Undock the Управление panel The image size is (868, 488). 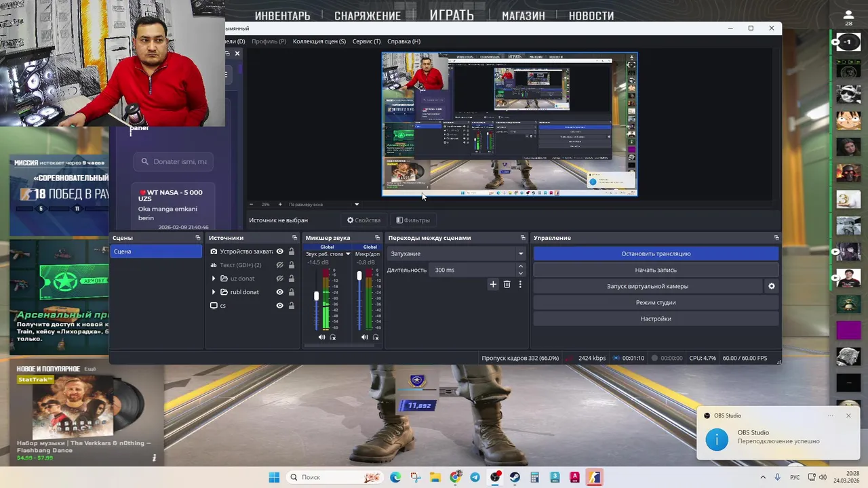pyautogui.click(x=776, y=238)
